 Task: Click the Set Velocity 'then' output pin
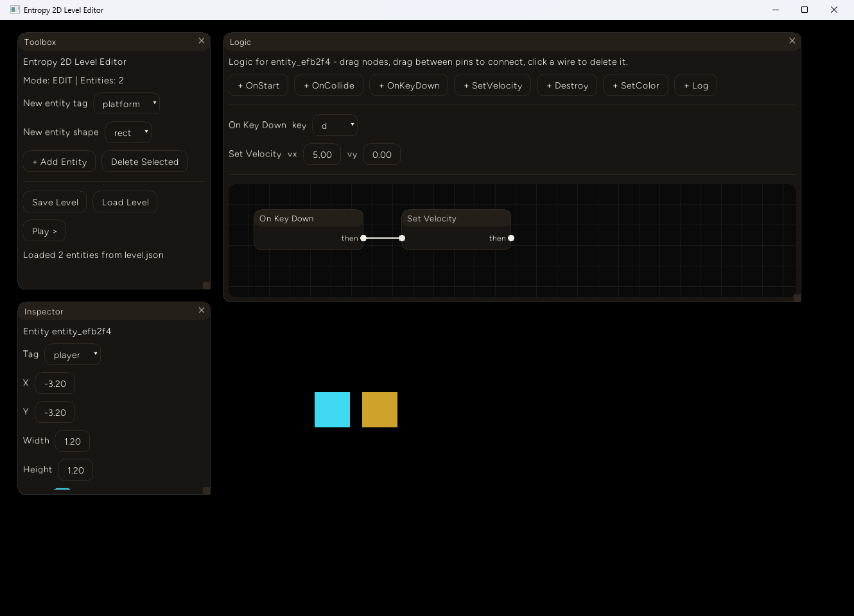point(511,238)
